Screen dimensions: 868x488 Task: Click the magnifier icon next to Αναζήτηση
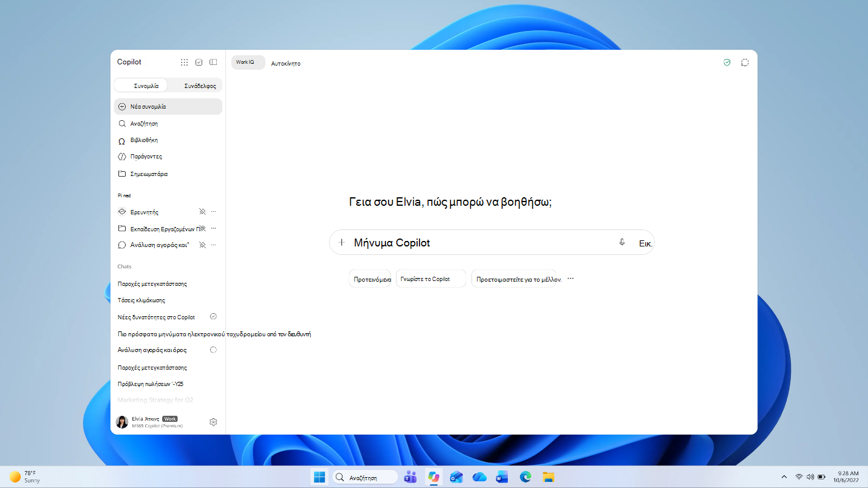[122, 123]
